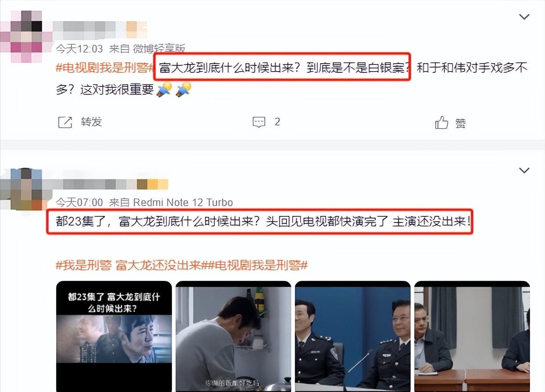Screen dimensions: 545x392
Task: Click second lightbulb emoji in first post
Action: 183,90
